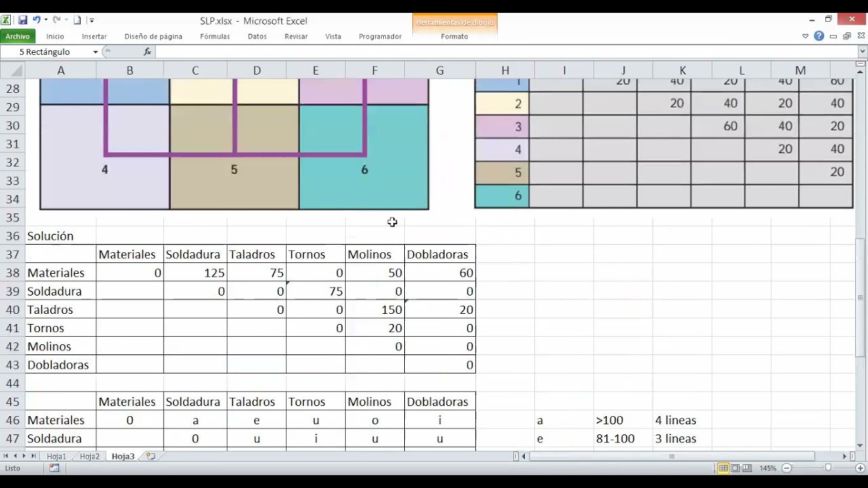
Task: Open the Archivo tab
Action: tap(18, 37)
